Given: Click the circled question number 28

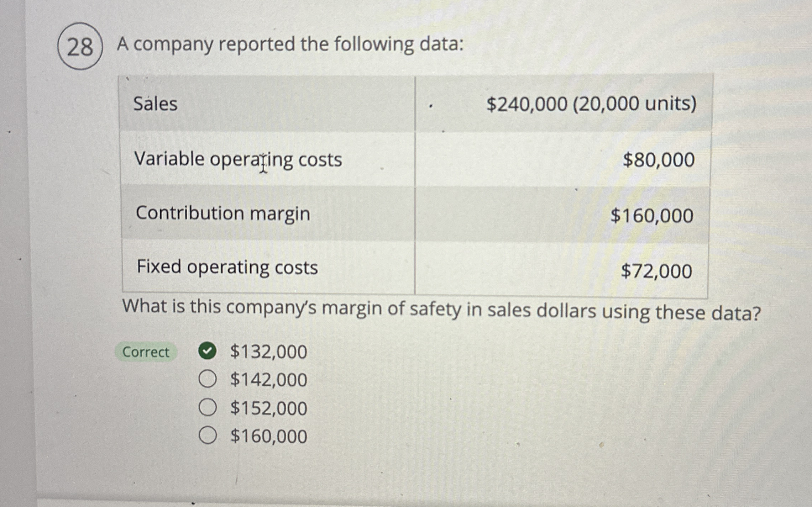Looking at the screenshot, I should [80, 46].
